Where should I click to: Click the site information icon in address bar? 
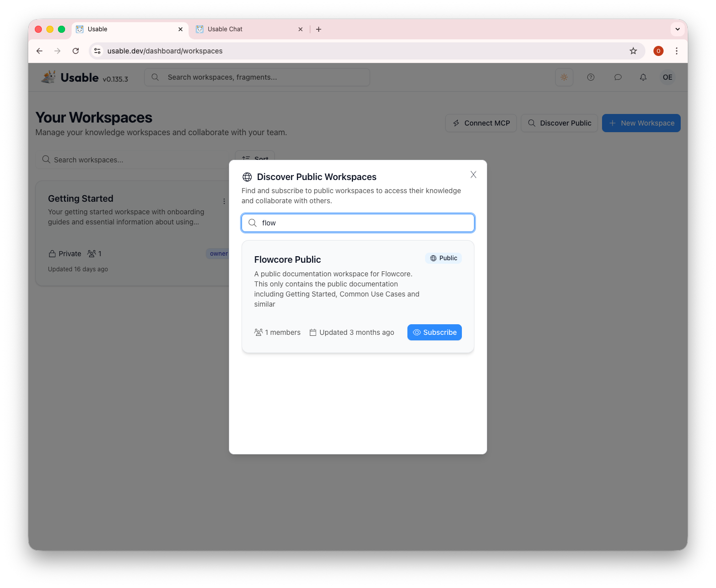click(98, 51)
